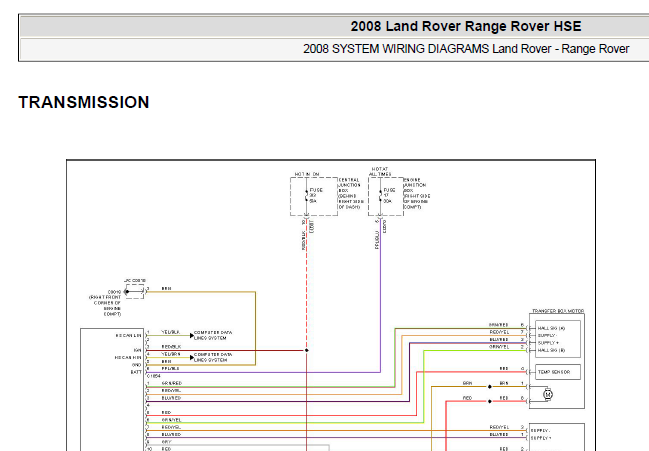Click the "GND" pin label on the module
The width and height of the screenshot is (649, 451).
(137, 365)
